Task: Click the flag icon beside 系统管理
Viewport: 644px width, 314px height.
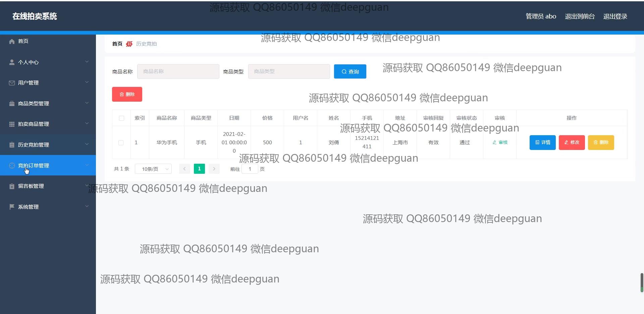Action: [x=12, y=207]
